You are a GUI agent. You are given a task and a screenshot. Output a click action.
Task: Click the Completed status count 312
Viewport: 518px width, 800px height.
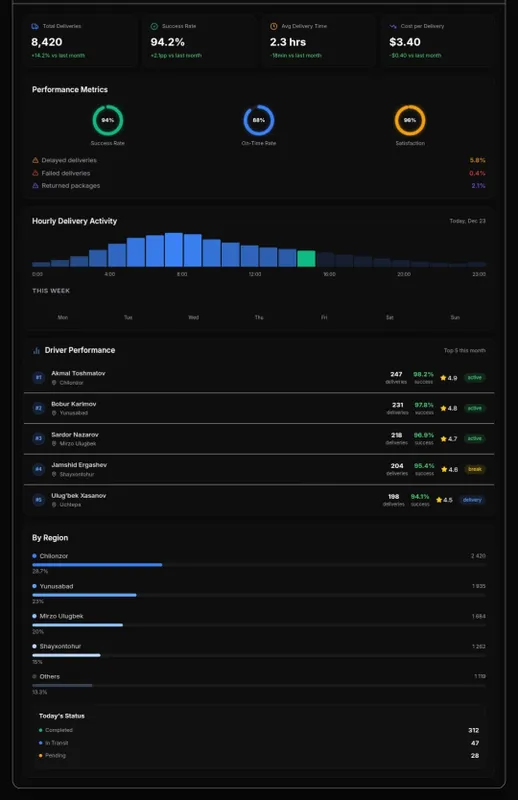click(x=474, y=730)
